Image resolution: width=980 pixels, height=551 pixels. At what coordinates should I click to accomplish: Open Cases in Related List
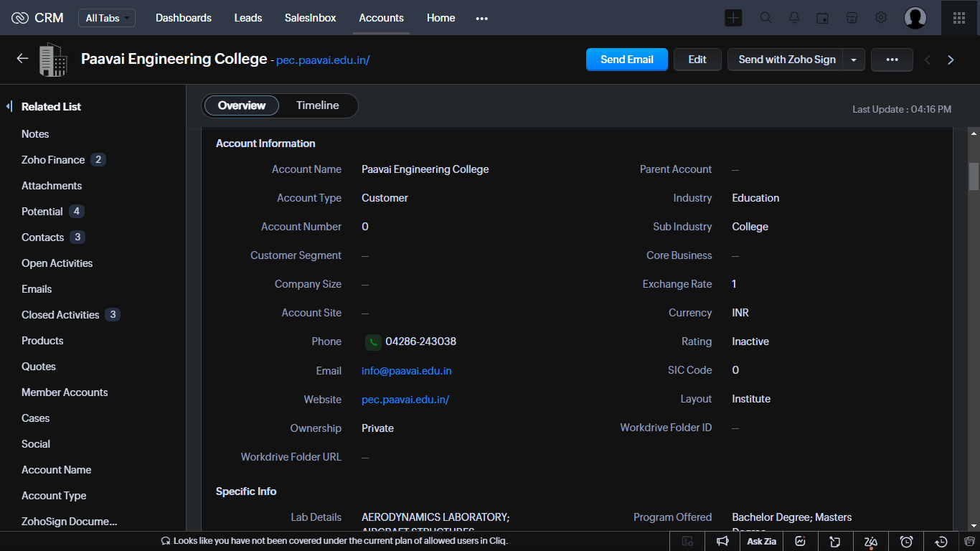(x=36, y=418)
